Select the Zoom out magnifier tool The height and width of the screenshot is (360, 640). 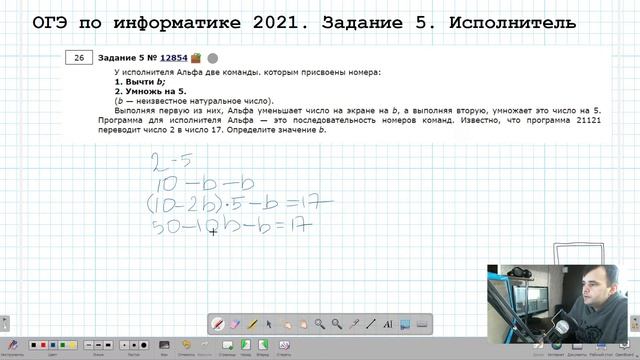pos(337,324)
